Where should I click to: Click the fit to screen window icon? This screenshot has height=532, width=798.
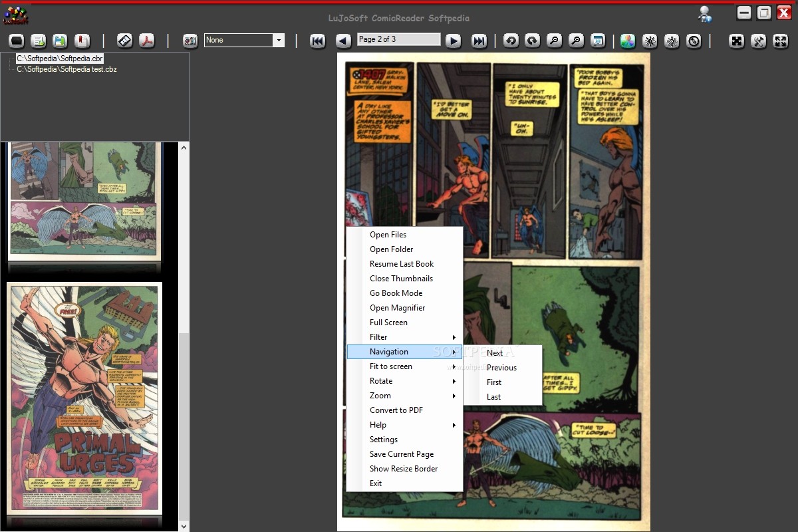click(x=597, y=41)
